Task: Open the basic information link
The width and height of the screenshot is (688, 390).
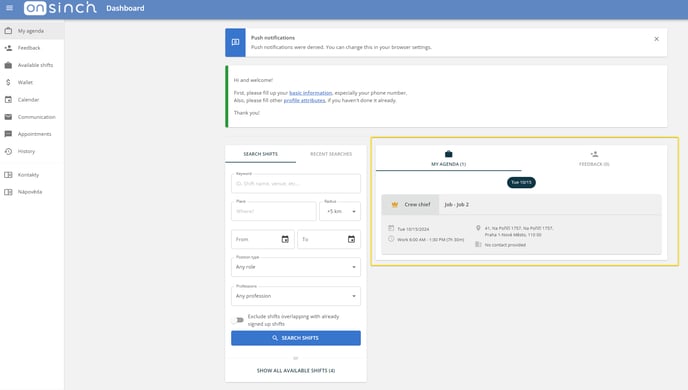Action: coord(311,93)
